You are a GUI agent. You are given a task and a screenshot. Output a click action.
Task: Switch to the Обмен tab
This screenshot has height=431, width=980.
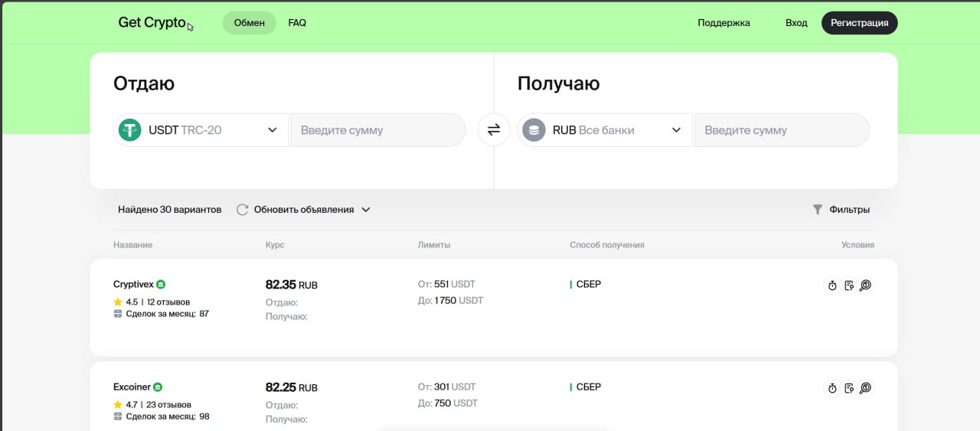(249, 23)
